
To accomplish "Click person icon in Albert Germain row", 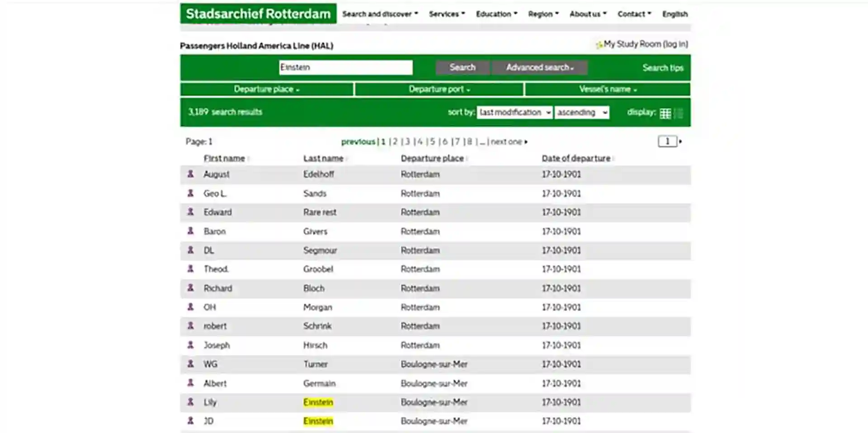I will tap(190, 383).
